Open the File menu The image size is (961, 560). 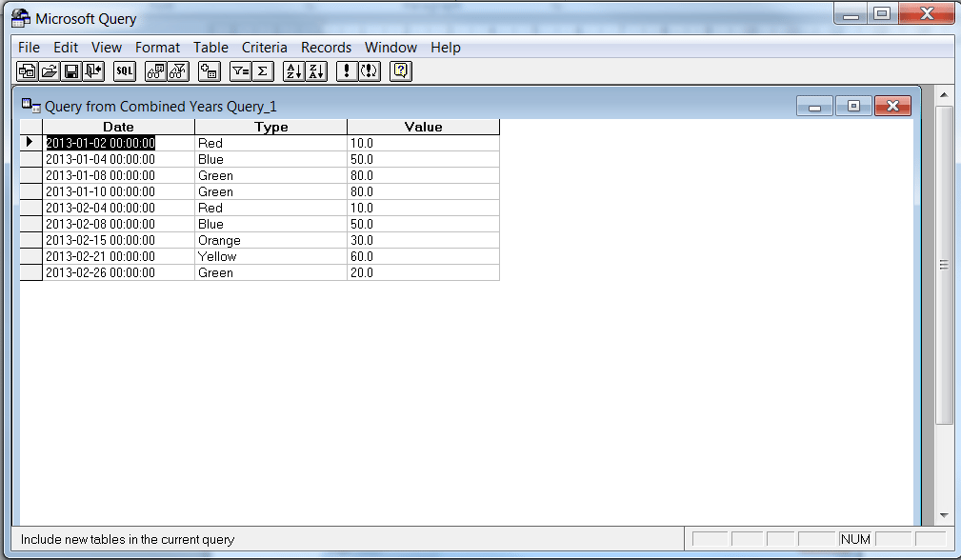click(x=29, y=48)
